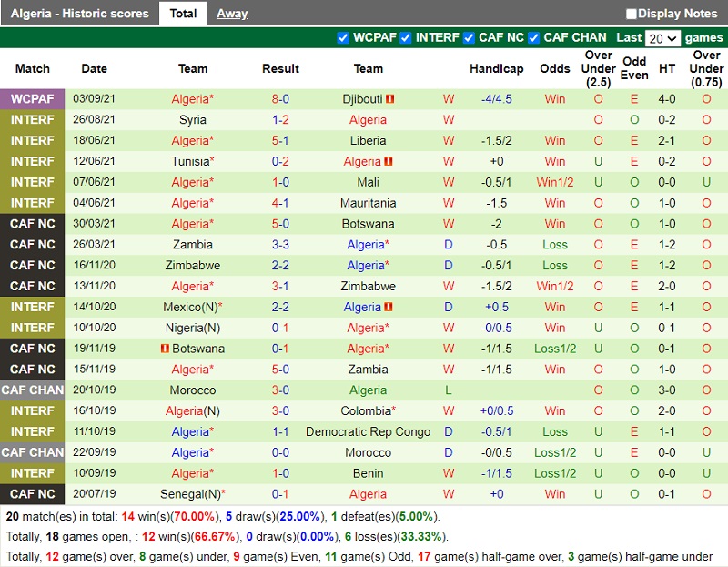728x567 pixels.
Task: Click red card icon next to Algeria vs Tunisia
Action: click(x=389, y=162)
